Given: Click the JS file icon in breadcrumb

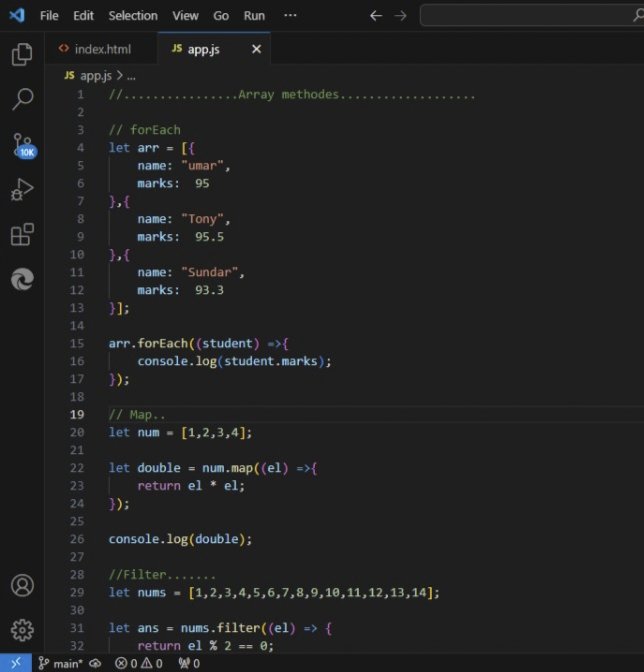Looking at the screenshot, I should point(69,76).
